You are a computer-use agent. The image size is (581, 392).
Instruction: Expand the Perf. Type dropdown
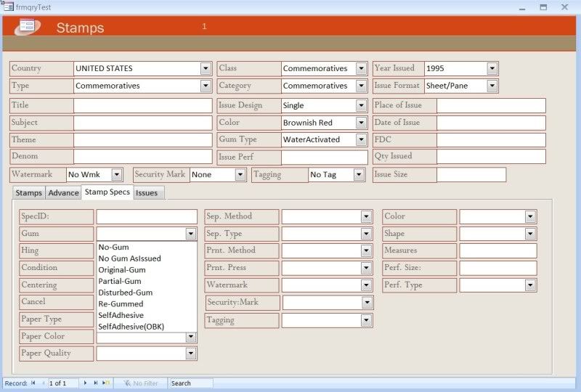tap(530, 285)
